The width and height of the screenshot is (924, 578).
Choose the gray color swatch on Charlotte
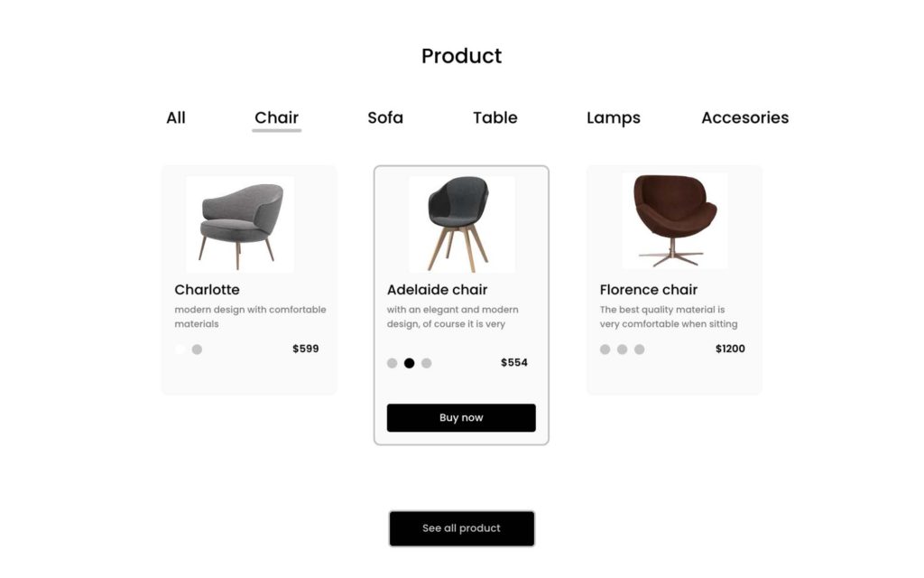pos(197,350)
